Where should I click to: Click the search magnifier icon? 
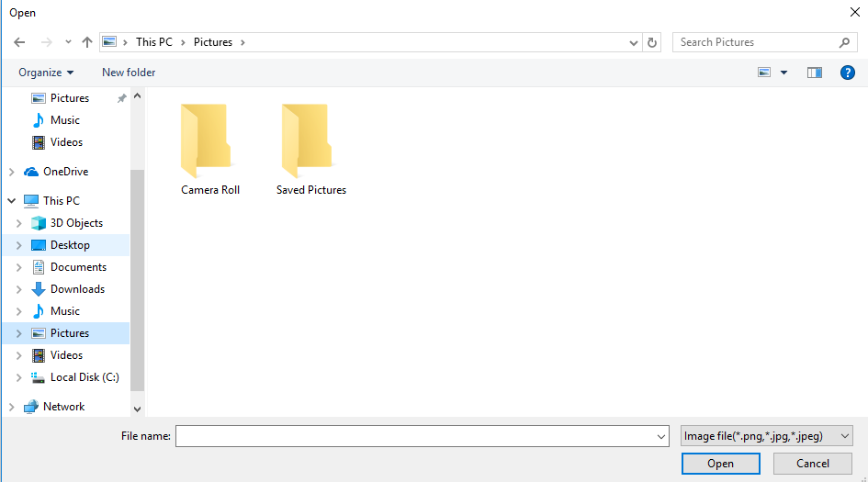tap(844, 42)
